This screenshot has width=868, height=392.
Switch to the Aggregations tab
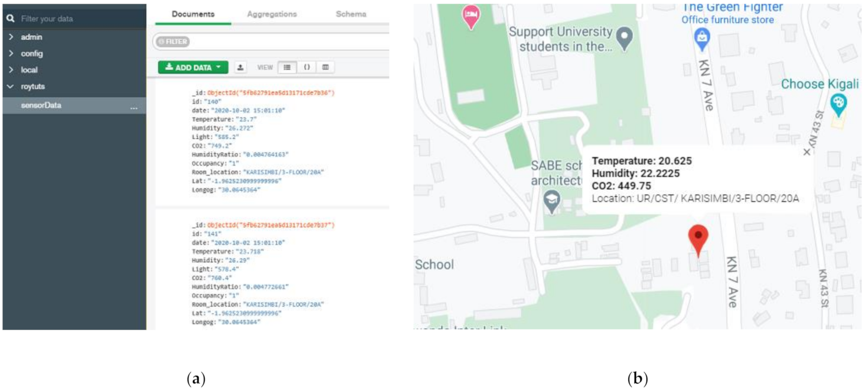[272, 14]
